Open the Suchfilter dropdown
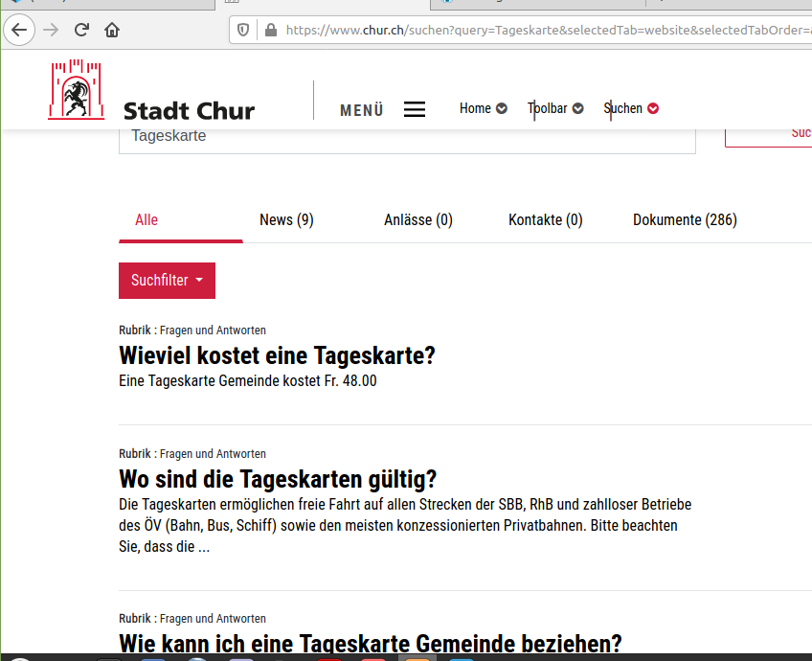This screenshot has height=661, width=812. (167, 281)
